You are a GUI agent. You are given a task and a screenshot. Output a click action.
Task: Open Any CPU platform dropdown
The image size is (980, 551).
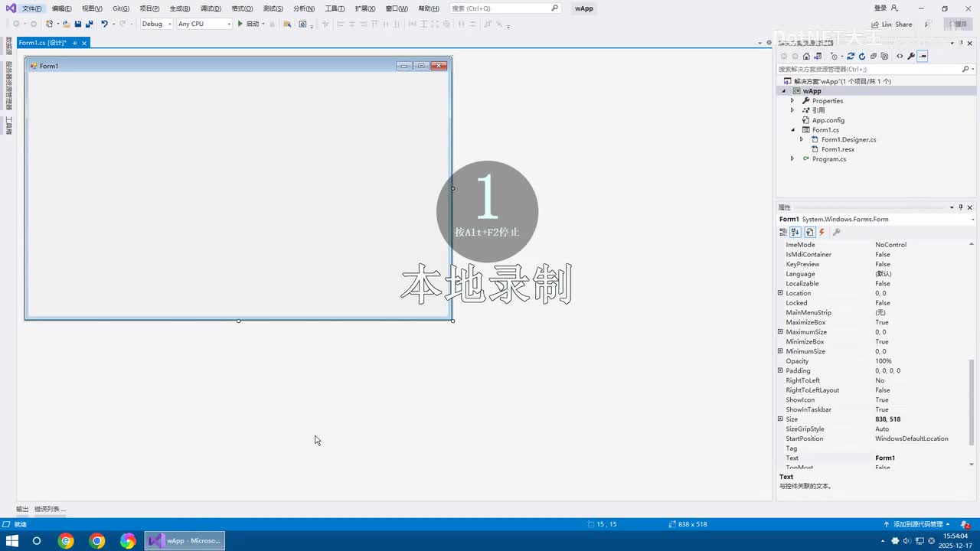pyautogui.click(x=204, y=24)
